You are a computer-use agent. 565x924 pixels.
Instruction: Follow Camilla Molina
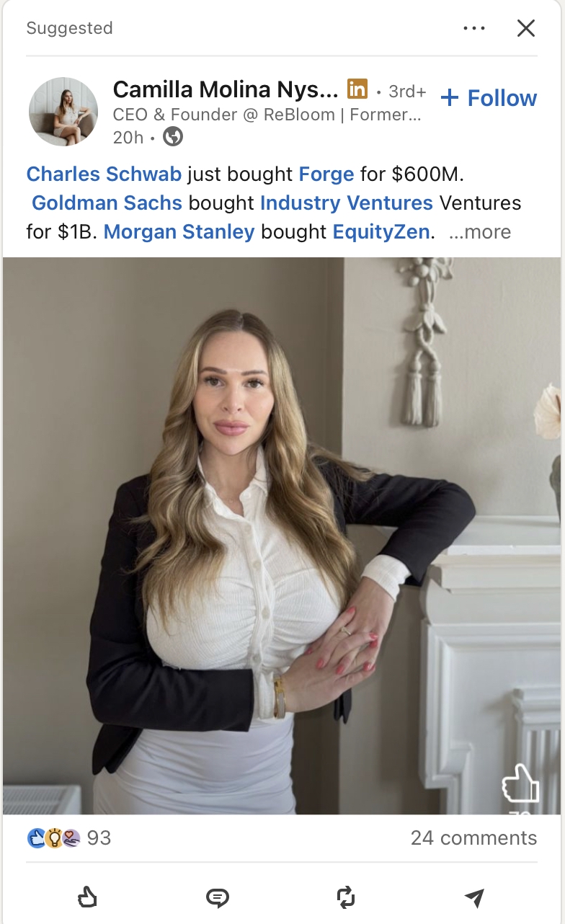pyautogui.click(x=489, y=98)
